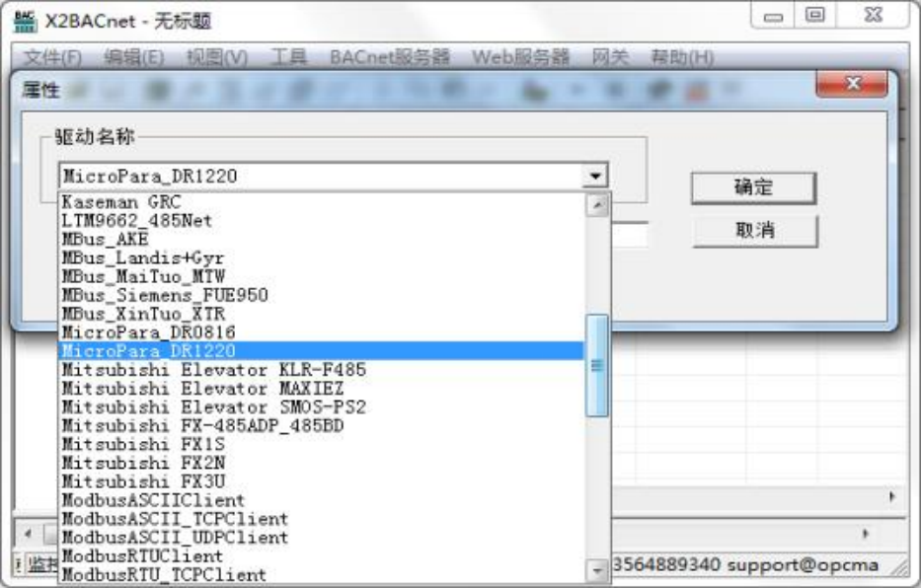Select MicroPara_DR0816 driver
Screen dimensions: 921x588
pyautogui.click(x=321, y=332)
